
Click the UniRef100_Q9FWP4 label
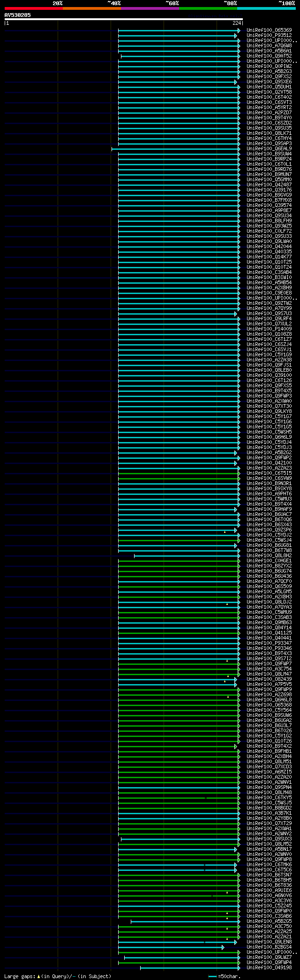269,963
